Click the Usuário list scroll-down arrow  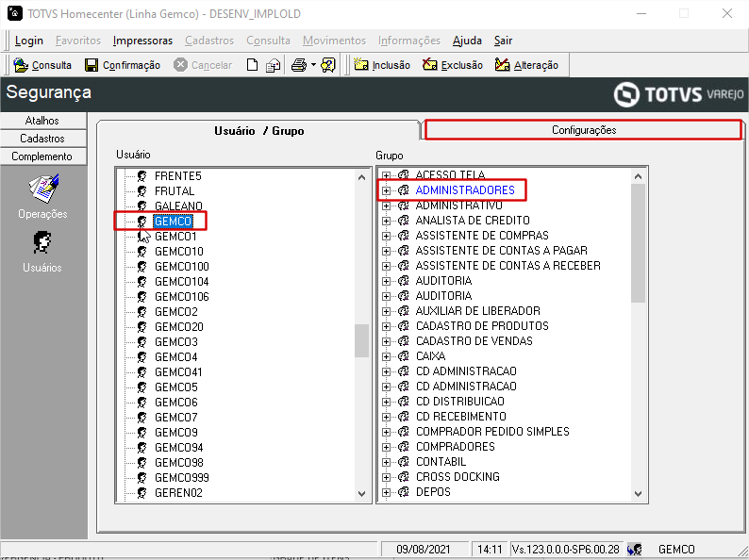pos(361,494)
